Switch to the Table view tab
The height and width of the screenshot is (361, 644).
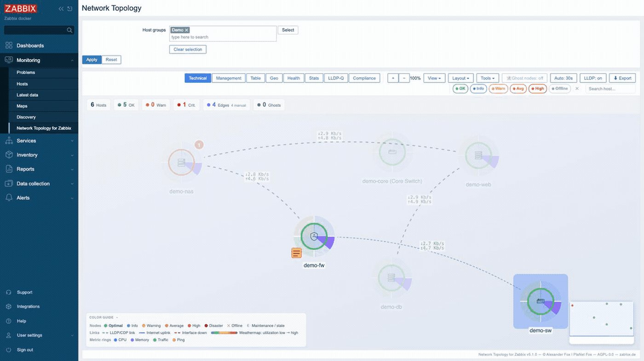255,78
